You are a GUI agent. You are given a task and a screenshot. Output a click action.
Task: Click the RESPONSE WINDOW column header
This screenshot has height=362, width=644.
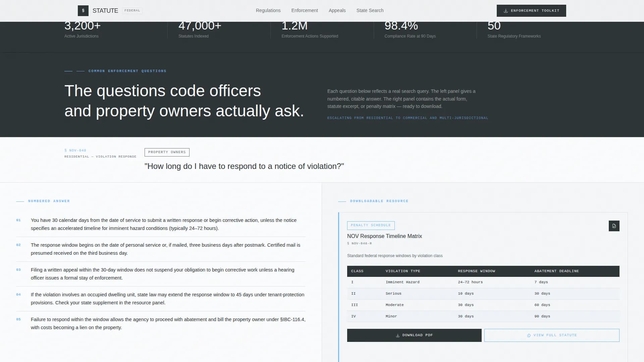click(x=476, y=271)
